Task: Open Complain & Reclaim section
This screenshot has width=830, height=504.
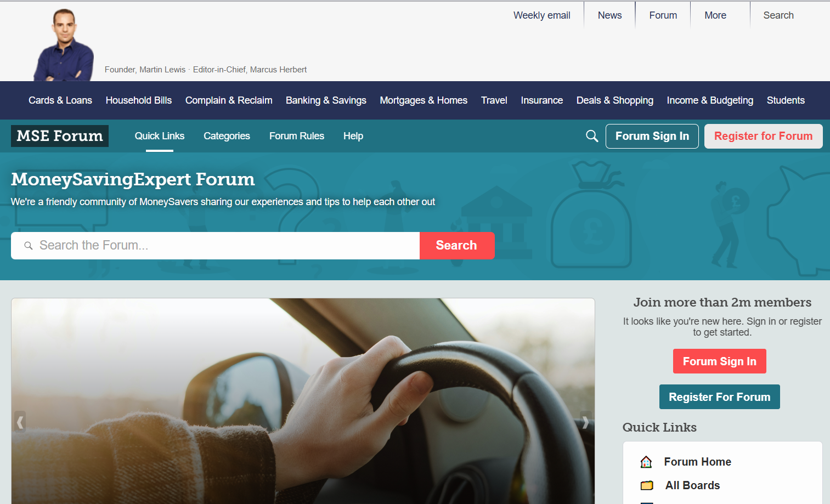Action: (x=229, y=100)
